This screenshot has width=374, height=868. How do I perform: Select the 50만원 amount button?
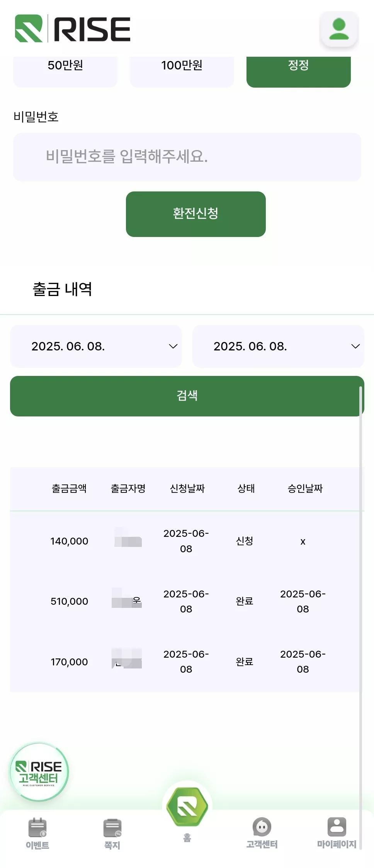[65, 69]
